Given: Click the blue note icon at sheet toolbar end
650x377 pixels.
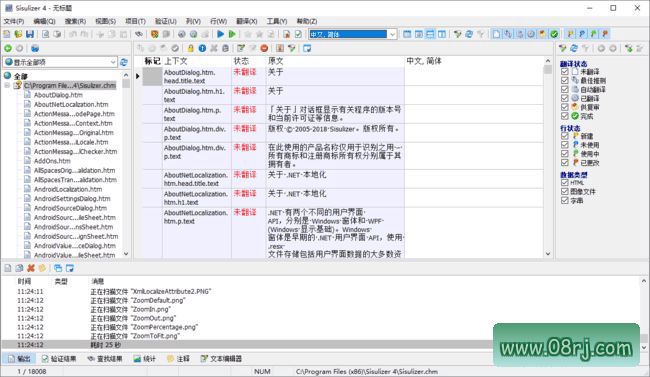Looking at the screenshot, I should [307, 49].
